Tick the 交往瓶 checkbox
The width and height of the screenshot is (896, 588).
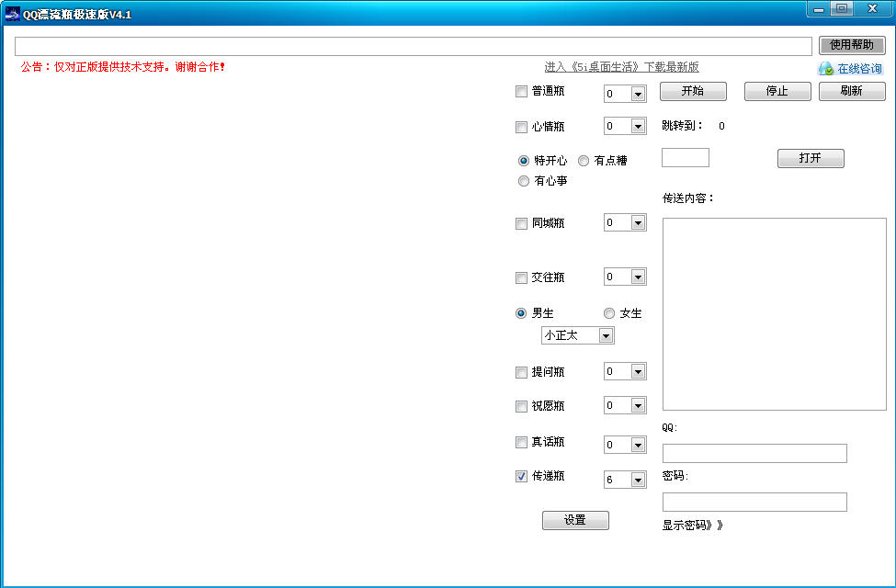[521, 277]
